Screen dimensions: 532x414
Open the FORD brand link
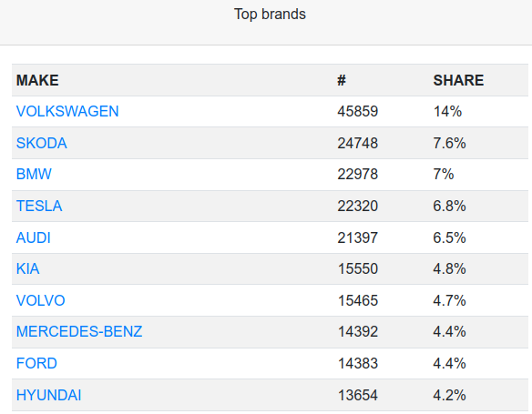[x=36, y=363]
